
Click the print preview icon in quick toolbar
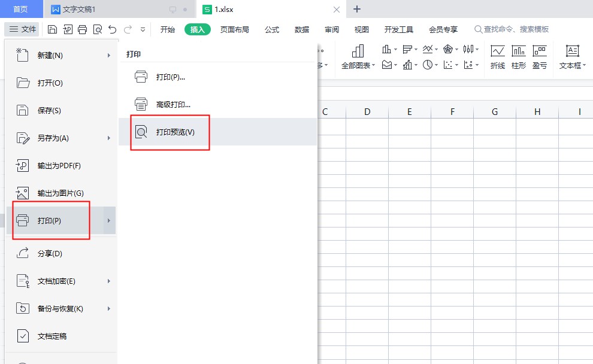(97, 29)
